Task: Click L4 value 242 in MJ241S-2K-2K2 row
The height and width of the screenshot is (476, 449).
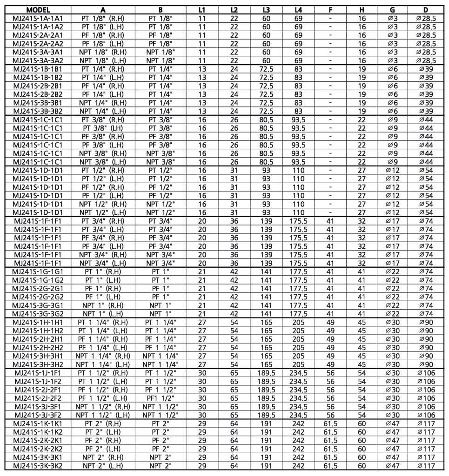Action: point(298,449)
